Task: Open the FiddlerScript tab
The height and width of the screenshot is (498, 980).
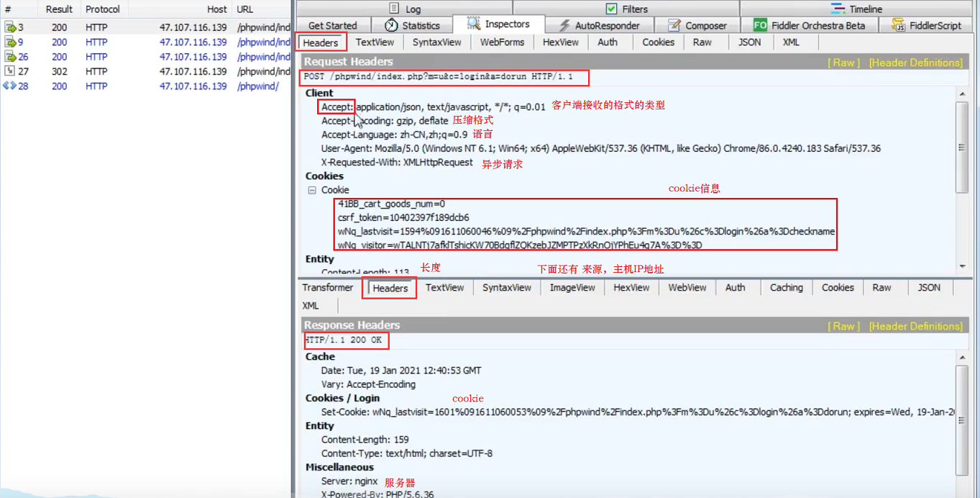Action: (x=926, y=25)
